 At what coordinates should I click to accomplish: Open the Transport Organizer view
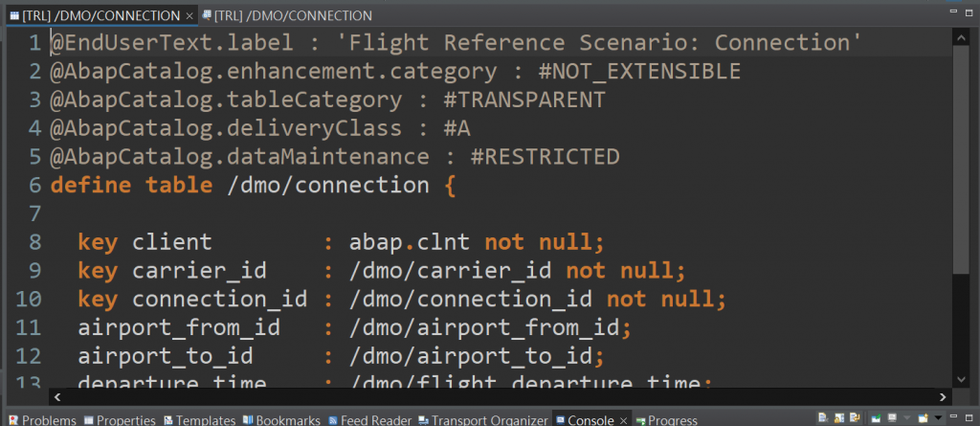483,420
